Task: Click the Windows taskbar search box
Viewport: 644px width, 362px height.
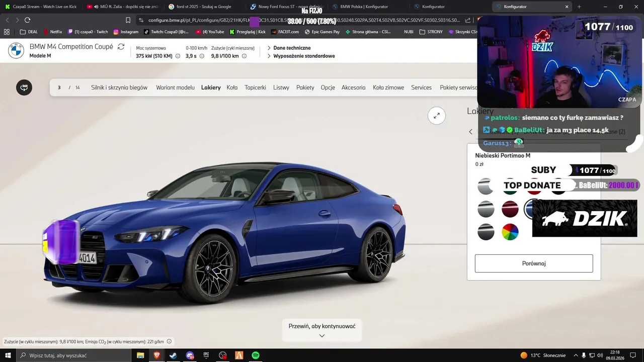Action: [74, 355]
